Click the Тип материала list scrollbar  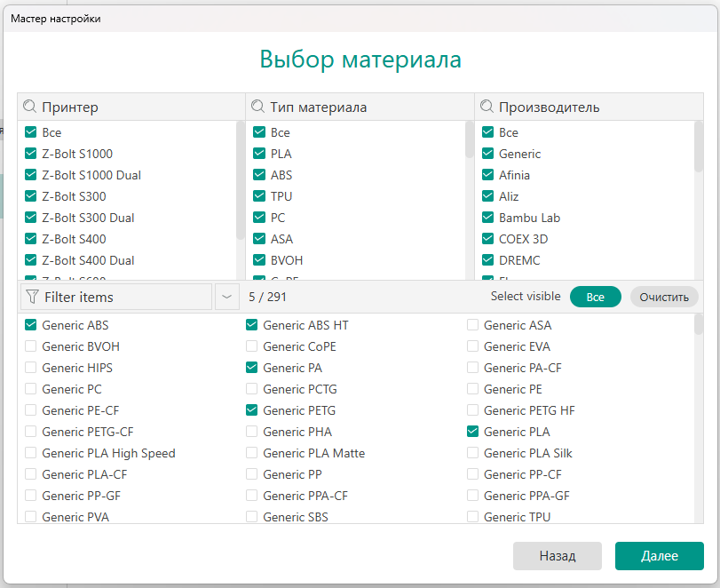(469, 139)
